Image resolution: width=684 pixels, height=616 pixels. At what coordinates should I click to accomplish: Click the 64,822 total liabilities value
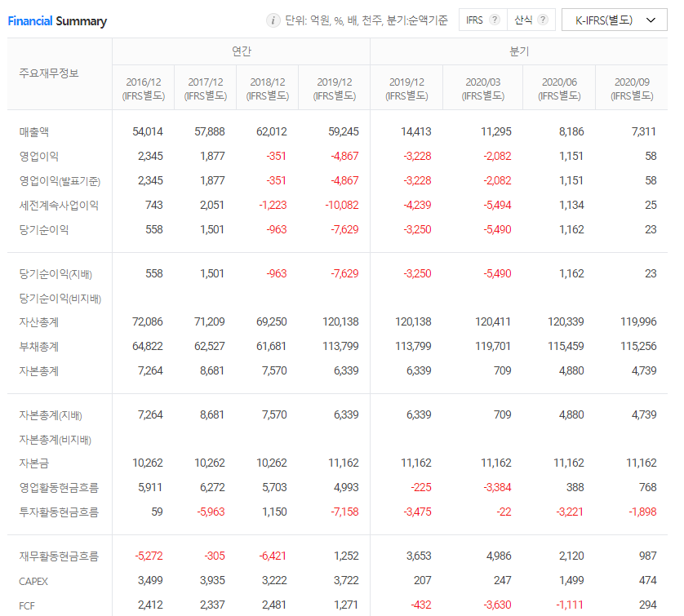(148, 346)
